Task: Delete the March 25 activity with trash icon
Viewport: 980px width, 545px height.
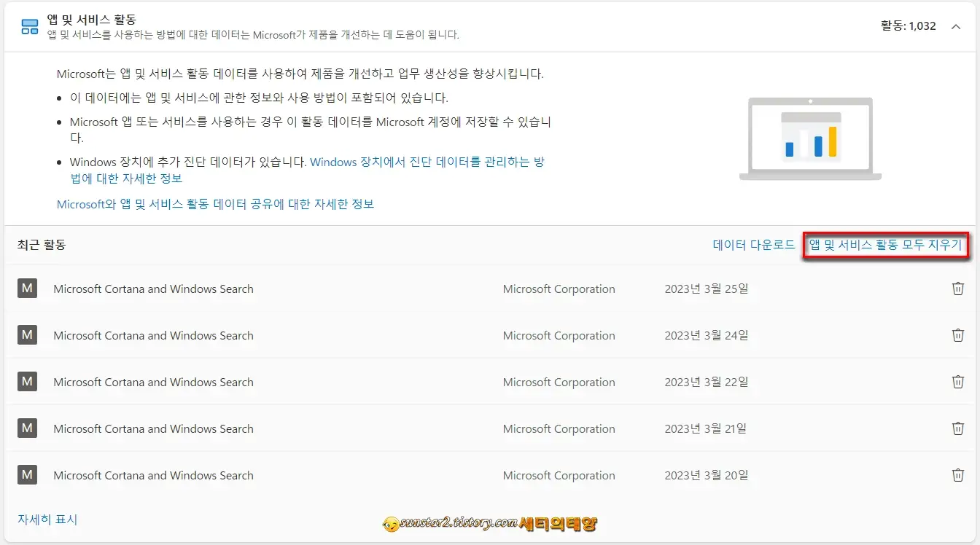Action: point(958,289)
